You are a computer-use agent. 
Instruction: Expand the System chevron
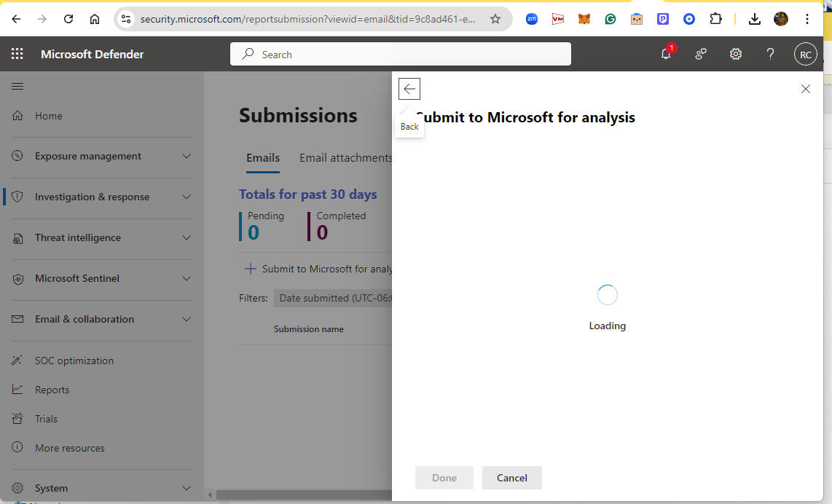point(187,488)
